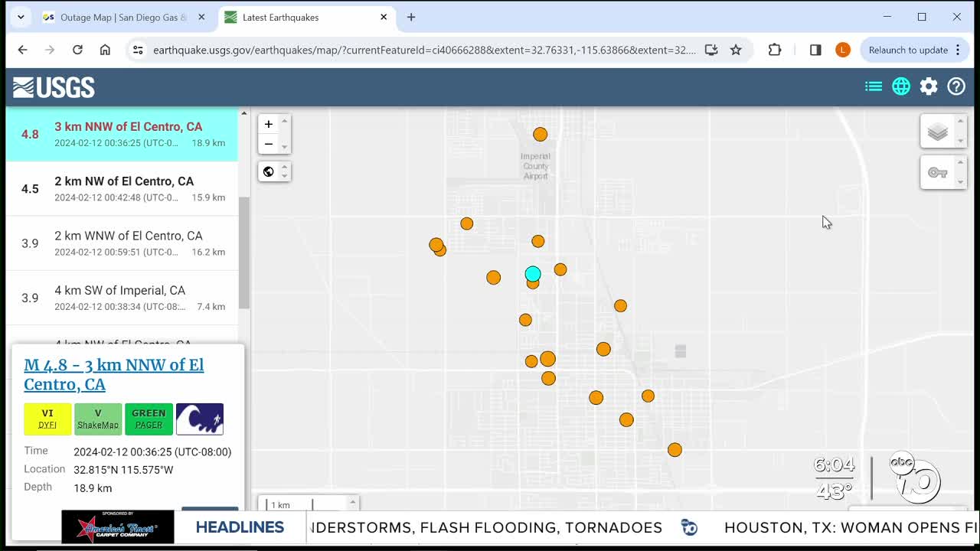Click the zoom-to-world globe control
Image resolution: width=980 pixels, height=551 pixels.
tap(269, 171)
